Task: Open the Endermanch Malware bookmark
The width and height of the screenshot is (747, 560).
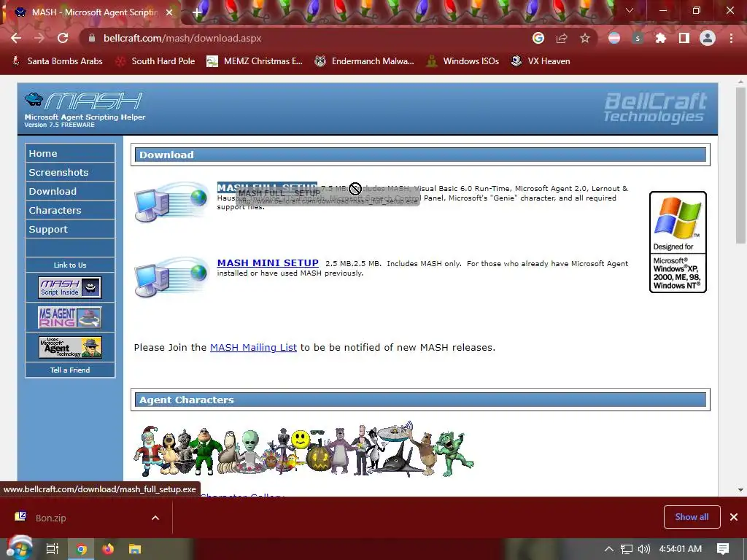Action: (365, 61)
